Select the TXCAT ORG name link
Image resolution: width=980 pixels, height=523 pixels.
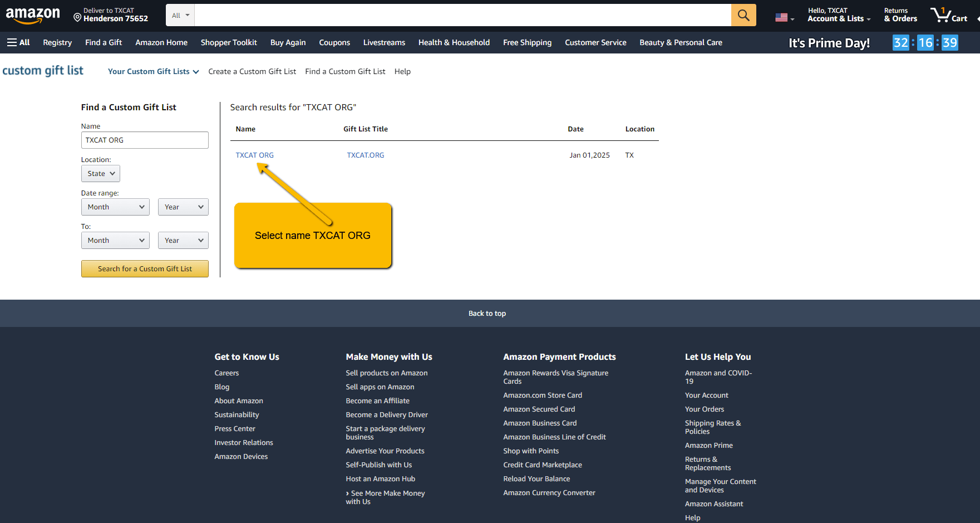pyautogui.click(x=255, y=155)
